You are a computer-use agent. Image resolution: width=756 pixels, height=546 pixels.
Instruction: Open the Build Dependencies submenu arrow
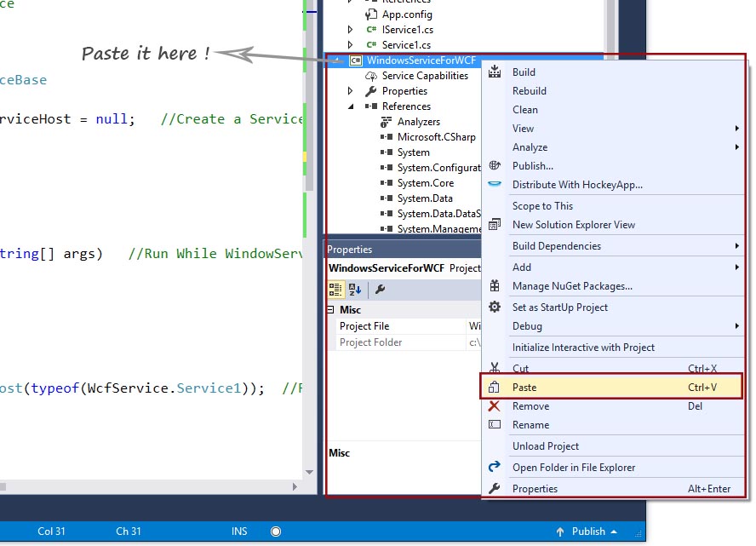736,246
